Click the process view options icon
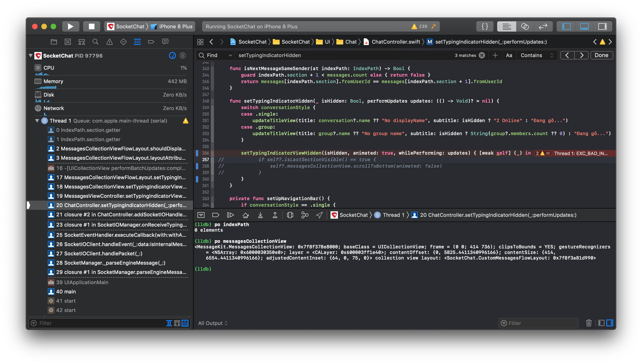 [x=183, y=55]
